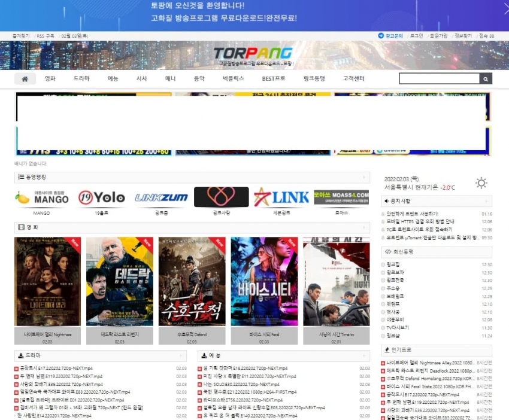
Task: Open drama row 사랑의 꽈배기 E36
Action: pyautogui.click(x=61, y=384)
